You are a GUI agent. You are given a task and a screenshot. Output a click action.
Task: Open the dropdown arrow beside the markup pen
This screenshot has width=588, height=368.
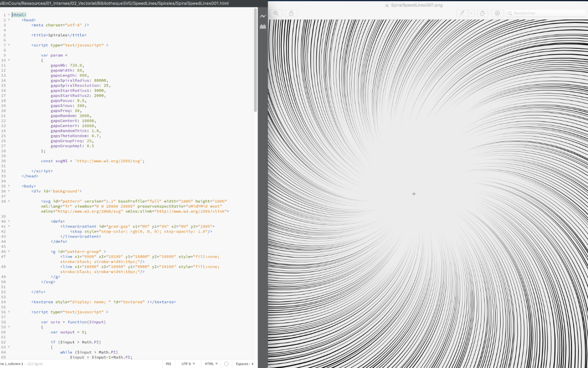pyautogui.click(x=471, y=13)
